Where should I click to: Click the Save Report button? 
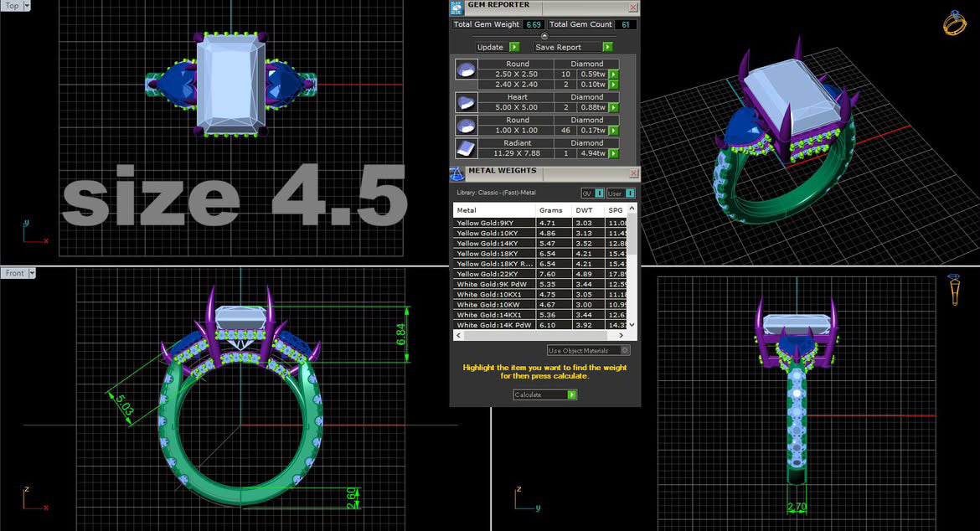573,47
